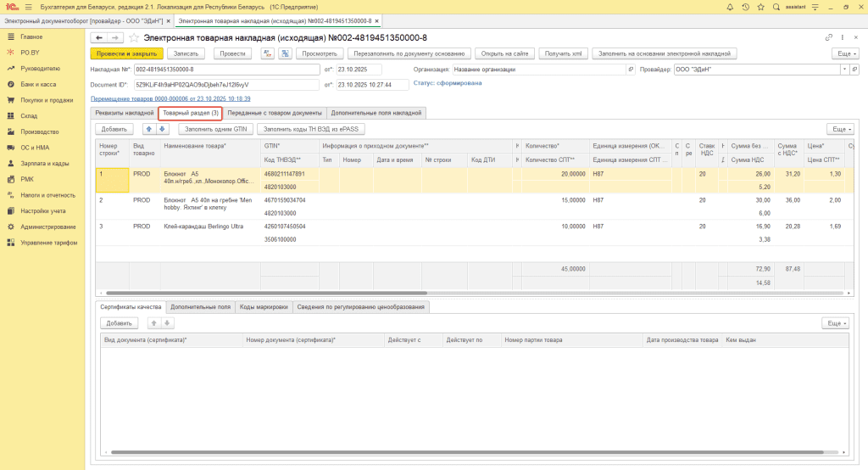Open the main hamburger menu icon
Viewport: 868px width, 470px height.
click(28, 7)
